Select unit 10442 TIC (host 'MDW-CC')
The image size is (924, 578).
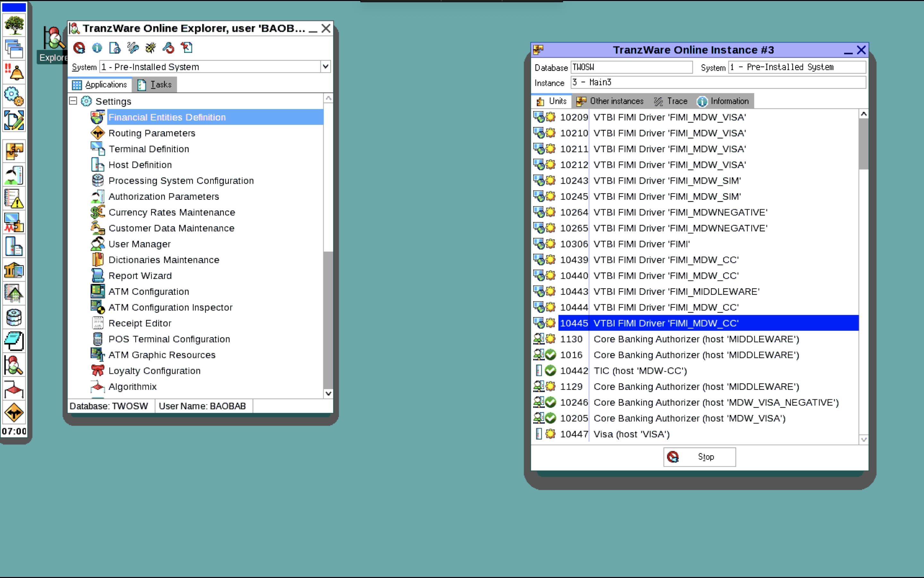coord(695,371)
